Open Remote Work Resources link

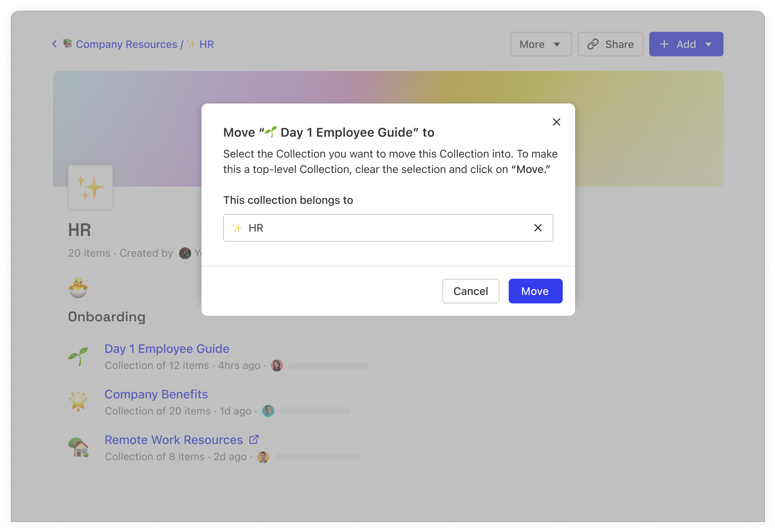(x=174, y=440)
